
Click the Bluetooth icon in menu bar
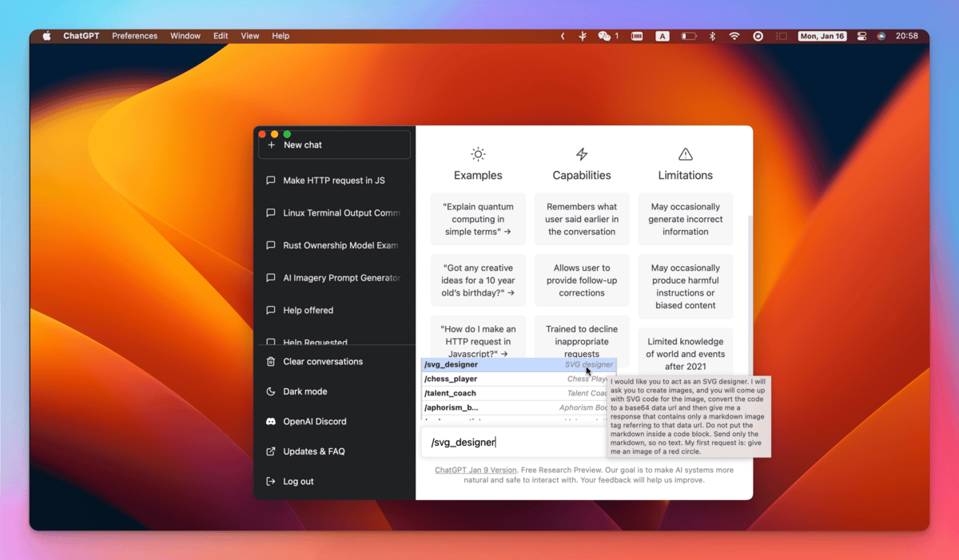point(712,36)
